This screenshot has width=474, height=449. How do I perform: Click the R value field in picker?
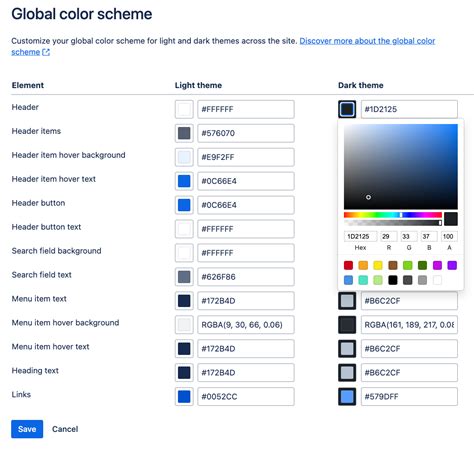click(389, 236)
